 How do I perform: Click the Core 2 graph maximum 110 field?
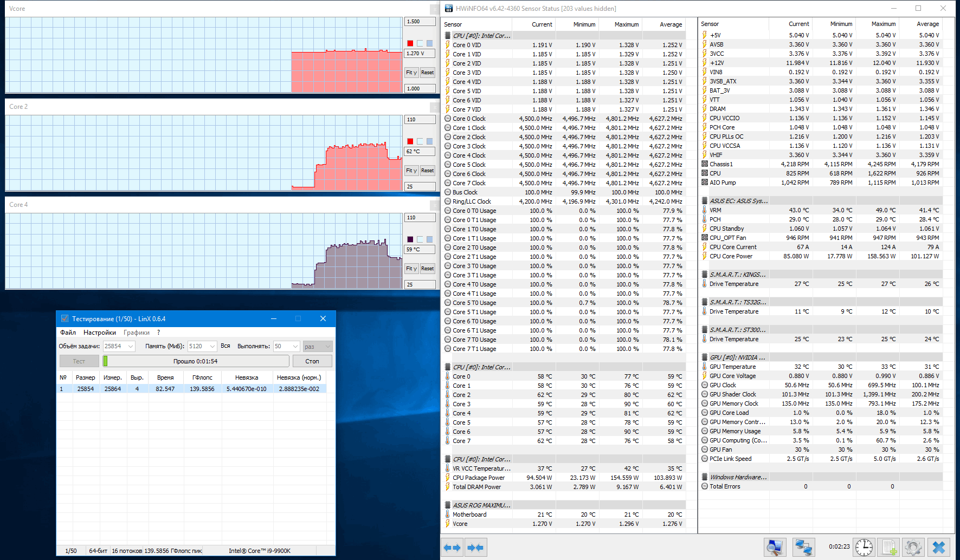(x=420, y=120)
